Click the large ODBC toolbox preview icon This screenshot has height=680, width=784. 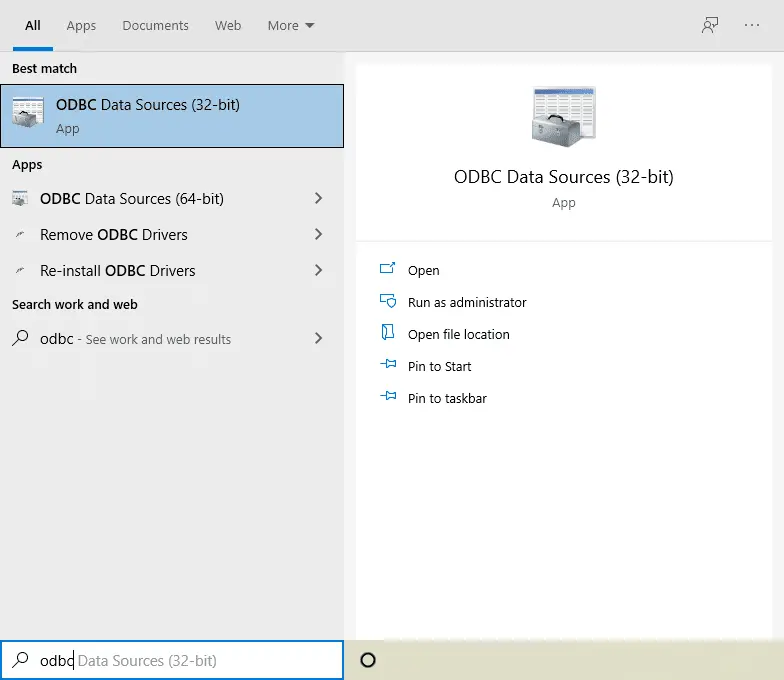click(564, 116)
